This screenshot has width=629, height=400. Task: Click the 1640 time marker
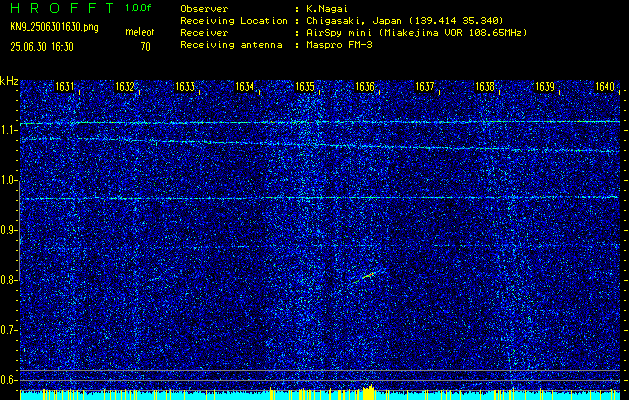point(605,87)
